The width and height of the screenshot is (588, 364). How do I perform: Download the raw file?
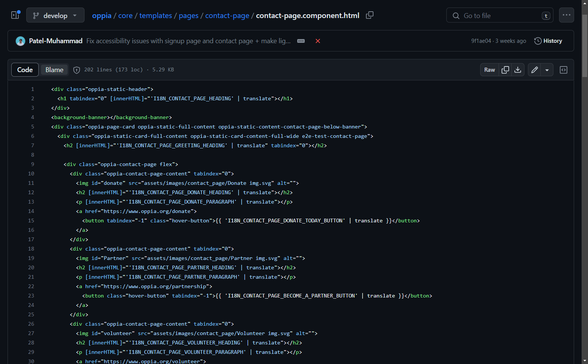pos(518,70)
